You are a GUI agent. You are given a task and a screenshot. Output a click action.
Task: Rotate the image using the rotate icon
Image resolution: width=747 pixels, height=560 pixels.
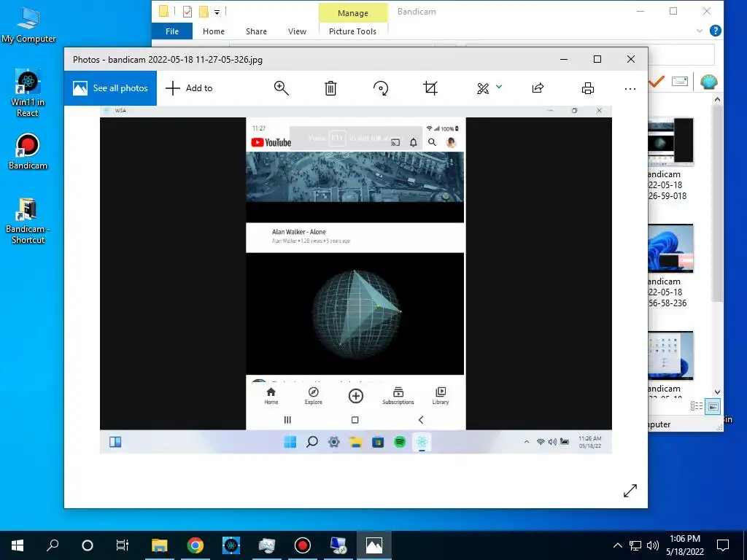381,88
